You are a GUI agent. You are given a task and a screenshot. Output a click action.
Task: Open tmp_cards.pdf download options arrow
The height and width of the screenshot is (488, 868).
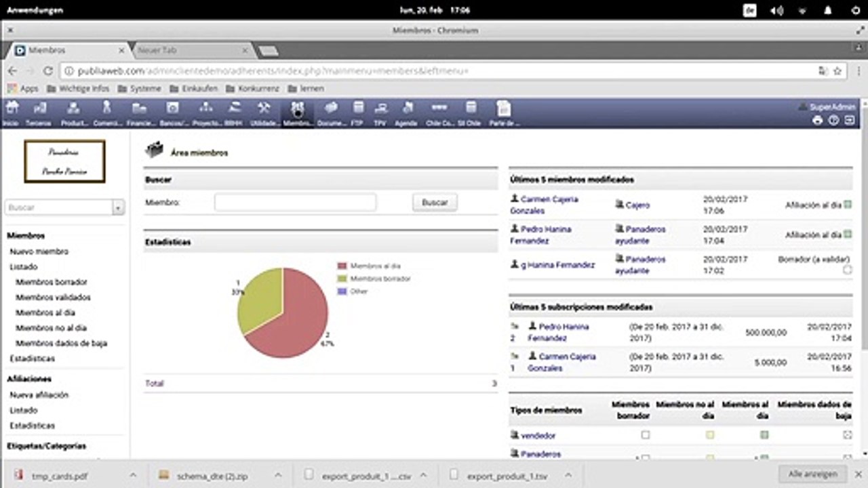pyautogui.click(x=133, y=476)
